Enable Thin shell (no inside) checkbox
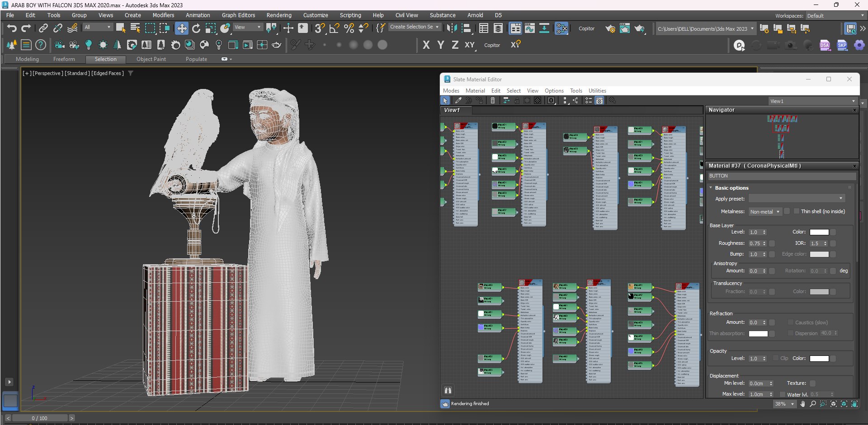The height and width of the screenshot is (425, 868). pos(797,211)
